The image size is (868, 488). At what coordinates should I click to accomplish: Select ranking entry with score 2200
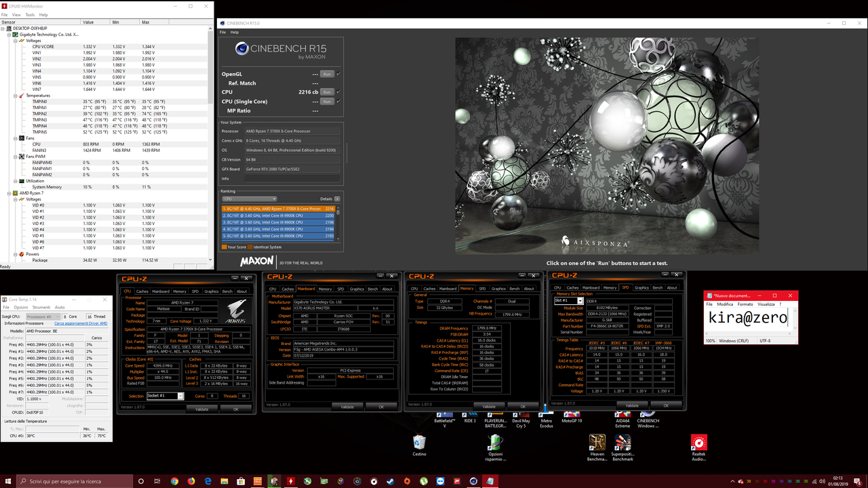pyautogui.click(x=278, y=216)
